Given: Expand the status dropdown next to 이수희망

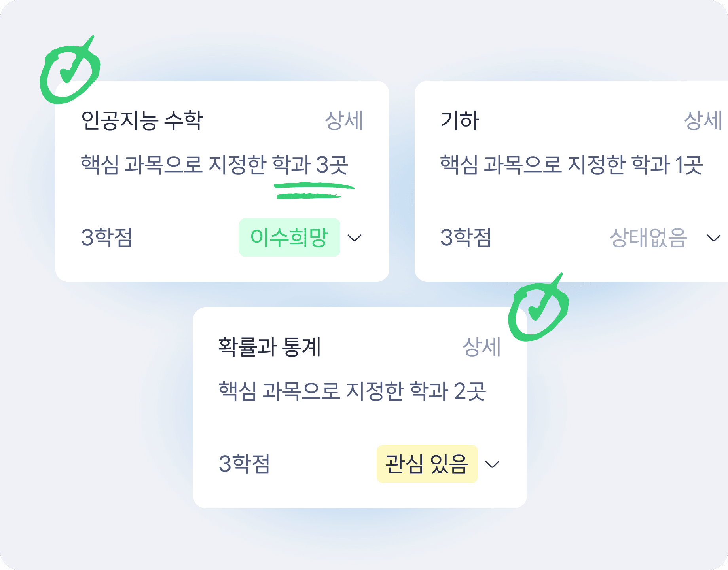Looking at the screenshot, I should pos(355,238).
